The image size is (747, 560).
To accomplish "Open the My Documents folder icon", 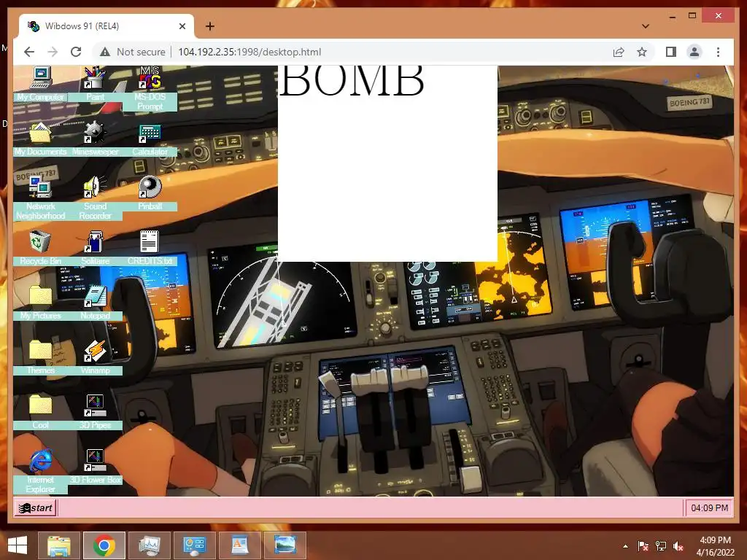I will pos(41,133).
